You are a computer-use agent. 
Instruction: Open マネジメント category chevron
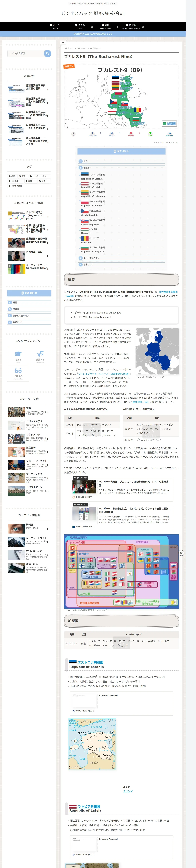pyautogui.click(x=48, y=439)
